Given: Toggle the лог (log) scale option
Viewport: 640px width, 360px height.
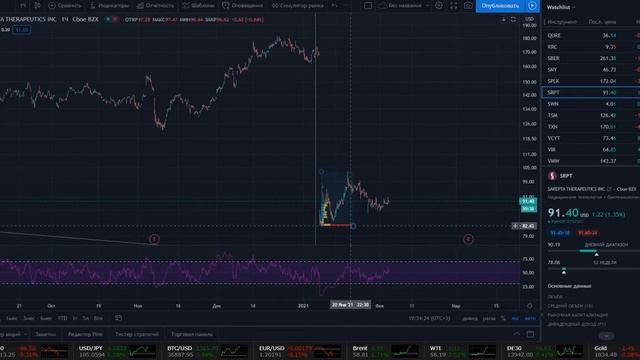Looking at the screenshot, I should click(515, 318).
